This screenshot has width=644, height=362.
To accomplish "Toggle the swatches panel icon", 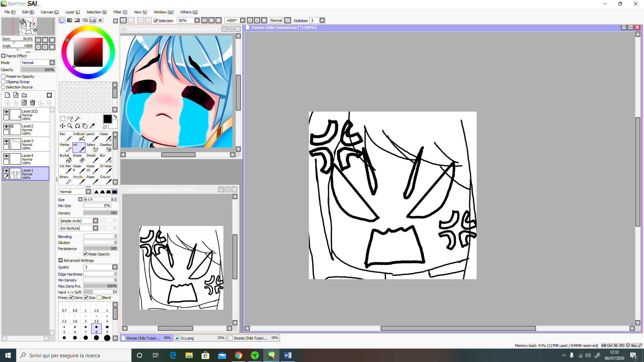I will tap(93, 20).
